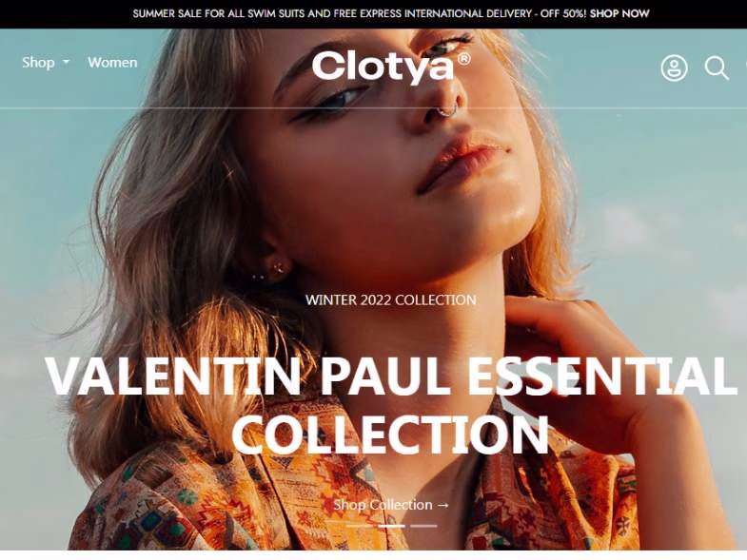The width and height of the screenshot is (747, 560).
Task: Click the arrow after Shop Collection
Action: click(x=442, y=505)
